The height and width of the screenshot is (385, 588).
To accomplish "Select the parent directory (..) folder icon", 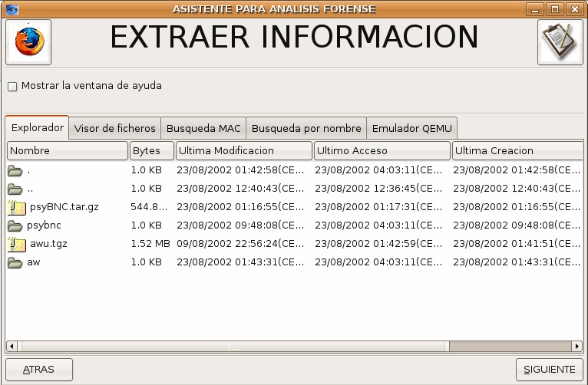I will coord(15,189).
